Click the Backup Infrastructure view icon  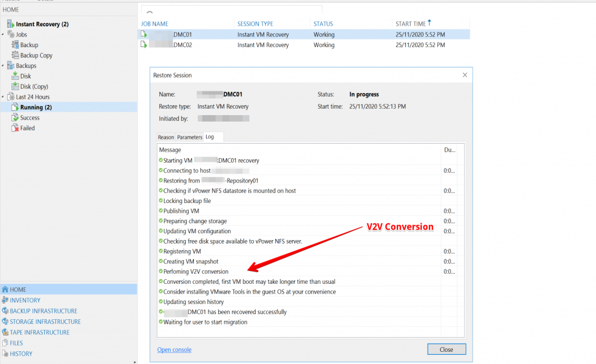click(x=5, y=311)
